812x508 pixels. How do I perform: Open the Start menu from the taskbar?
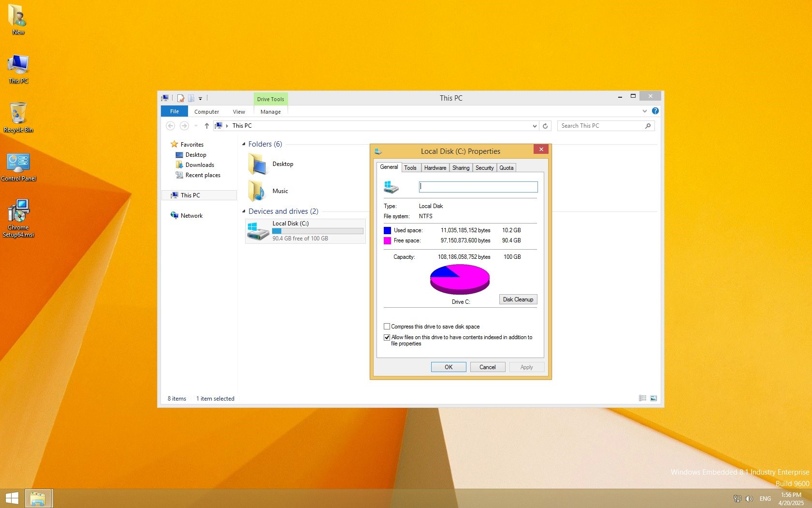click(12, 498)
